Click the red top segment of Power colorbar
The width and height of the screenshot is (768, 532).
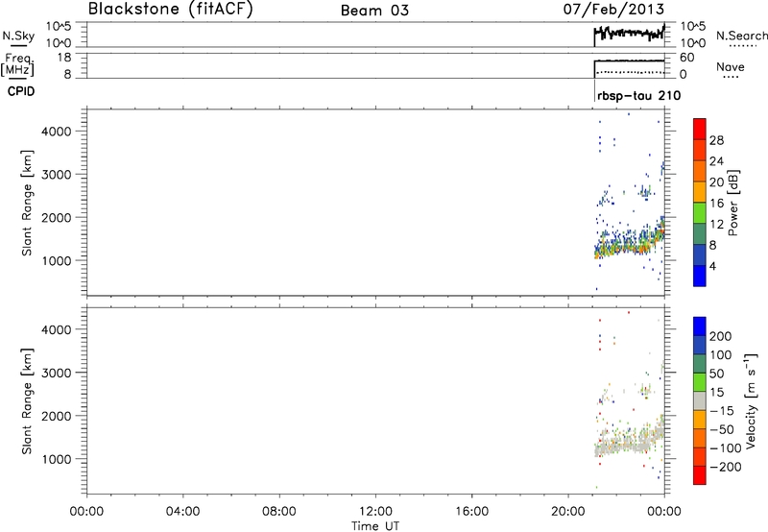click(700, 129)
